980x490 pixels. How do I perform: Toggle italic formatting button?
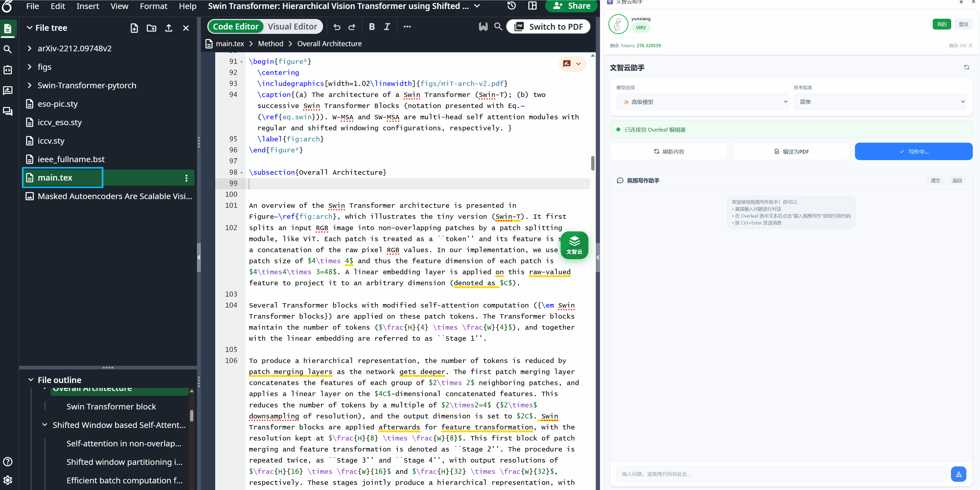(387, 27)
